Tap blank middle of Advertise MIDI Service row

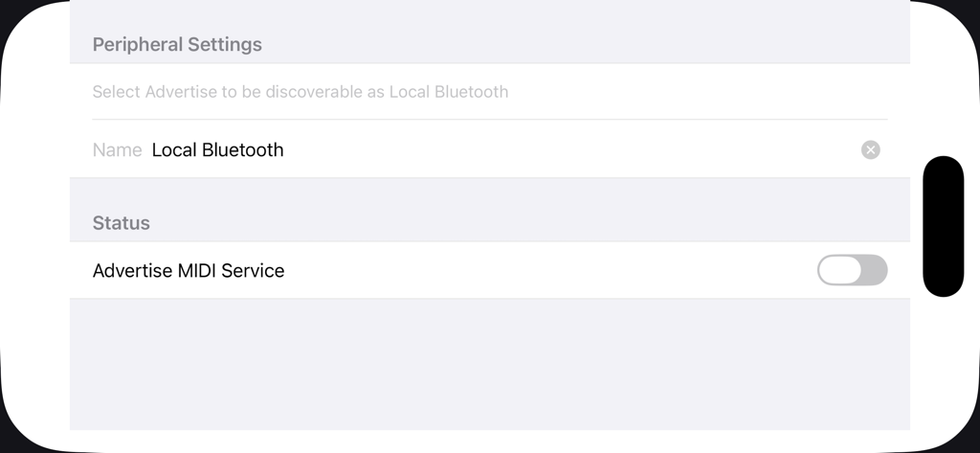pyautogui.click(x=546, y=271)
